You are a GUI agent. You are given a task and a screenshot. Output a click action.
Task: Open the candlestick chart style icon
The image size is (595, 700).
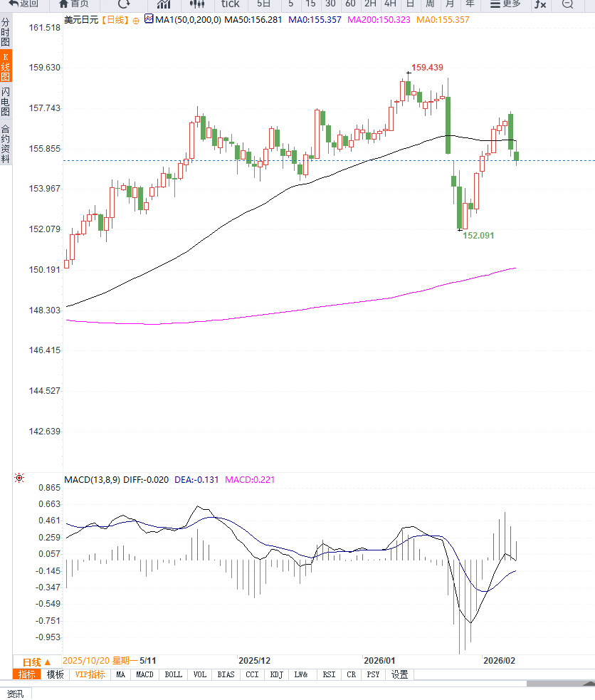197,4
